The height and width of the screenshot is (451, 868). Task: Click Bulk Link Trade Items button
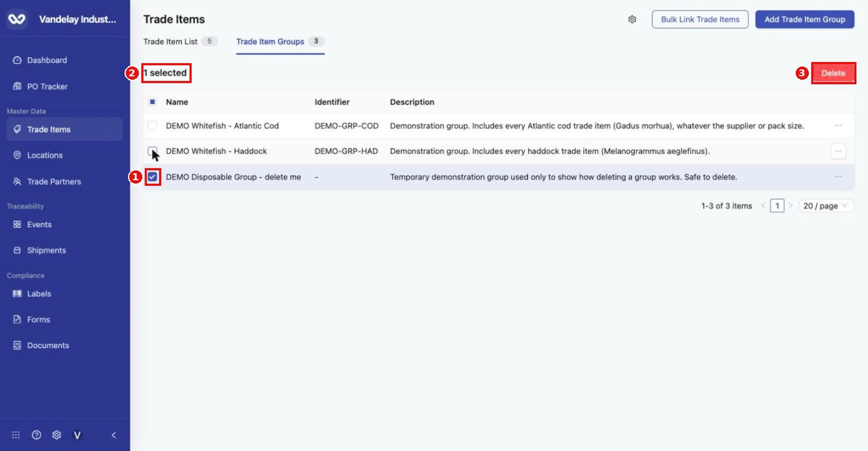pos(700,19)
